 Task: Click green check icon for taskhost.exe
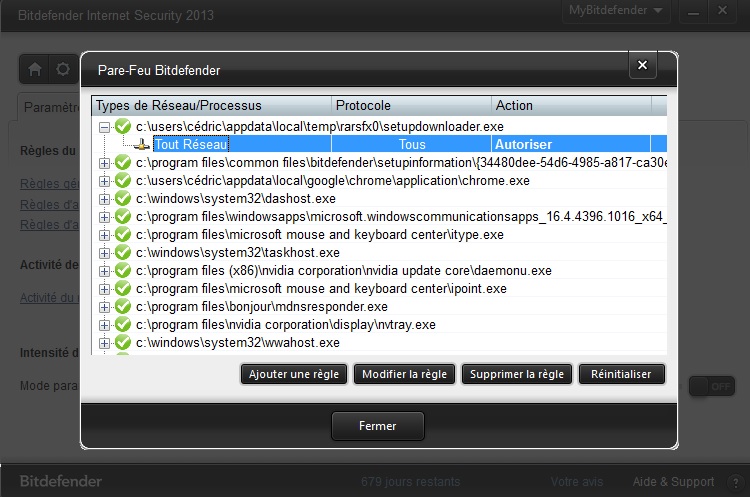(123, 253)
